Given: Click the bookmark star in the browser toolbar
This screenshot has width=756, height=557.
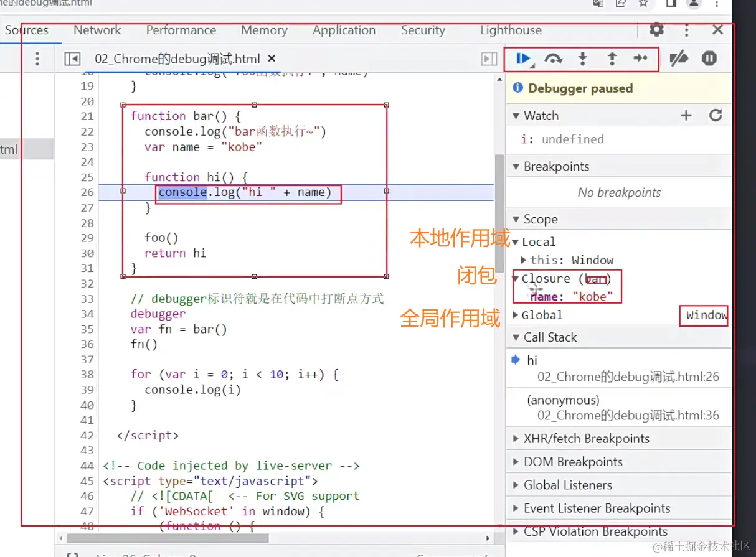Looking at the screenshot, I should [x=643, y=3].
